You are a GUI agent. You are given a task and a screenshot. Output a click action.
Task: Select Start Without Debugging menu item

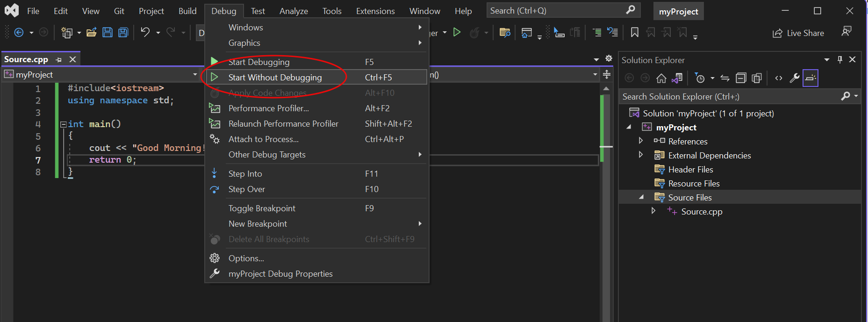click(x=316, y=78)
